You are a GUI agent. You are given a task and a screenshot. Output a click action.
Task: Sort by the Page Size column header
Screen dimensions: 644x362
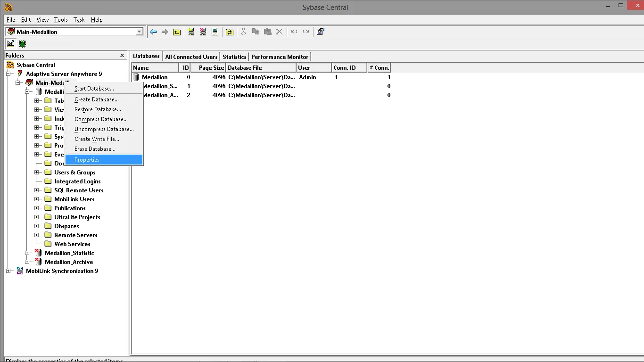click(208, 68)
